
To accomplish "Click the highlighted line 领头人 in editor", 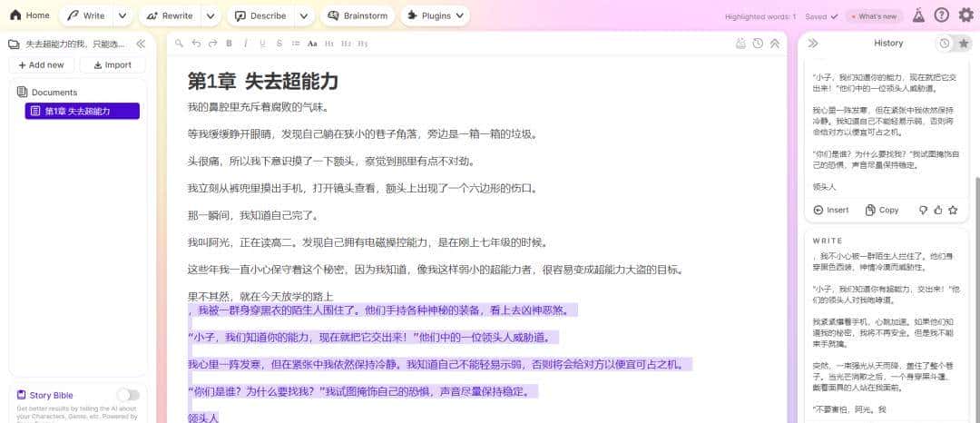I will coord(203,418).
